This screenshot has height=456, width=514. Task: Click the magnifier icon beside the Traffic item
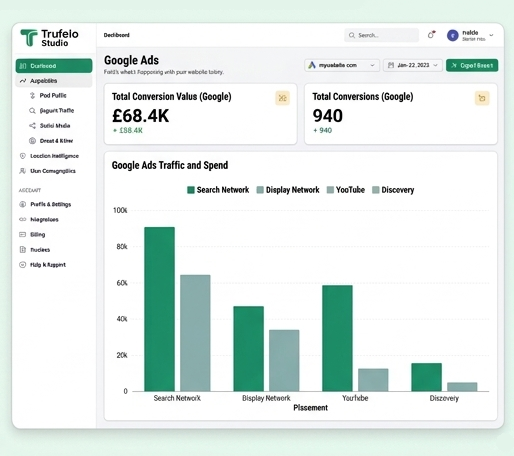click(x=32, y=111)
